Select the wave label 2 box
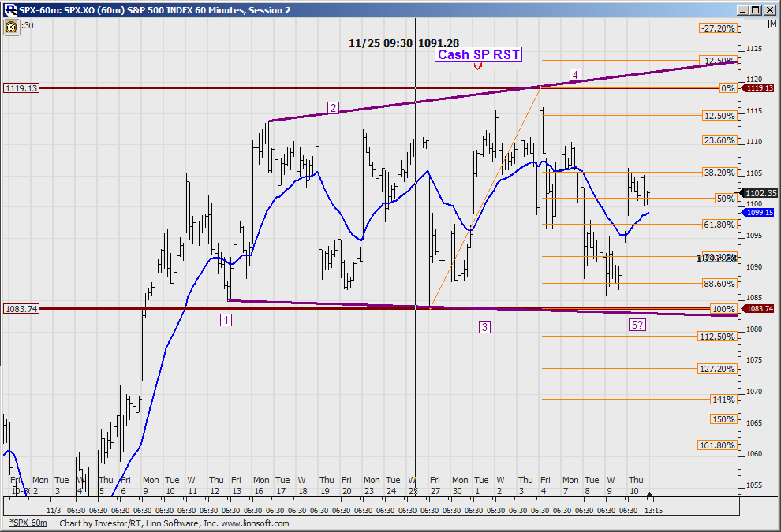Screen dimensions: 781x532 coord(334,108)
